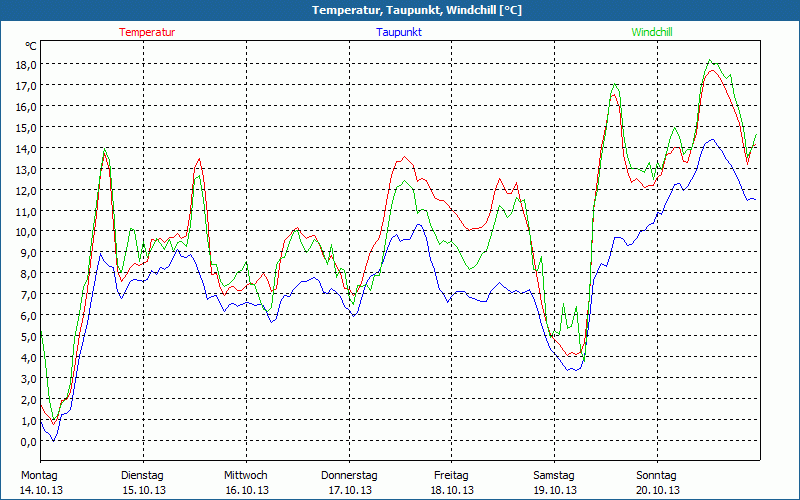Select the °C unit label
This screenshot has width=800, height=500.
(31, 46)
